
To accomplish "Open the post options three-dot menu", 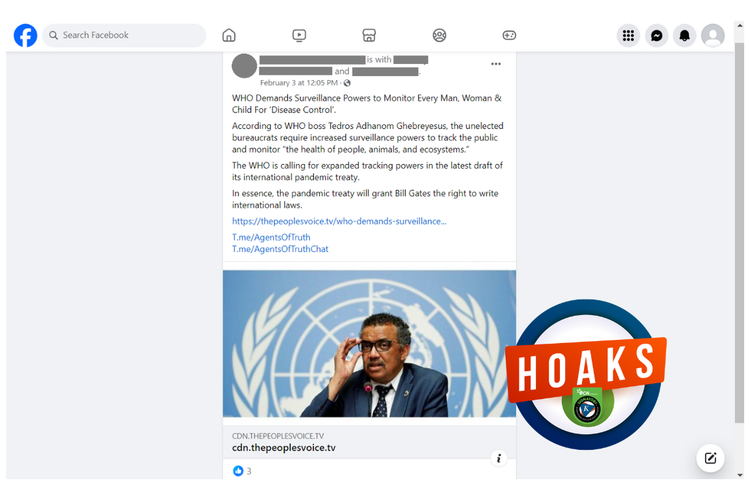I will 496,64.
